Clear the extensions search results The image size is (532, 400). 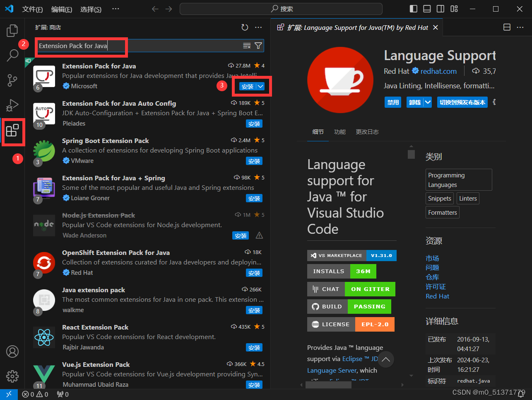coord(247,46)
